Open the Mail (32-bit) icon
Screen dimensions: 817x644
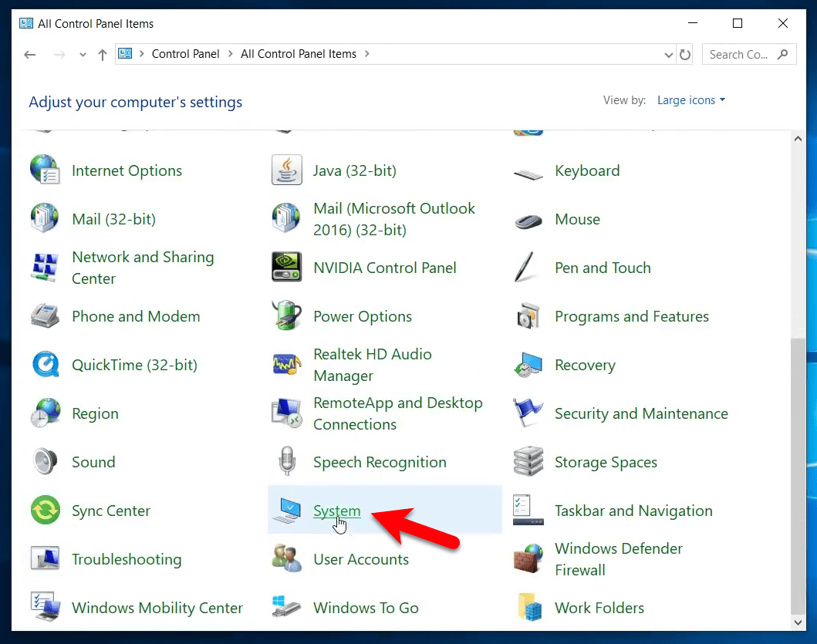coord(45,218)
